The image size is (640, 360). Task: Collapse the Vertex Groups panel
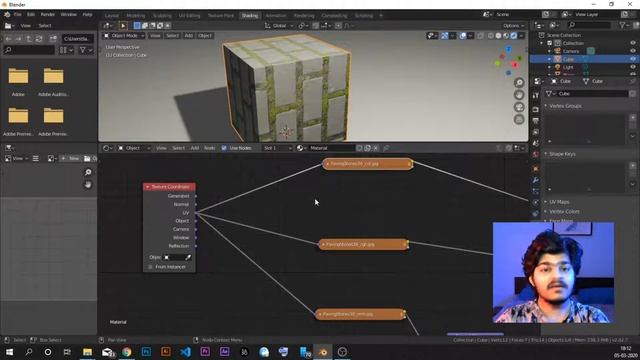(565, 106)
